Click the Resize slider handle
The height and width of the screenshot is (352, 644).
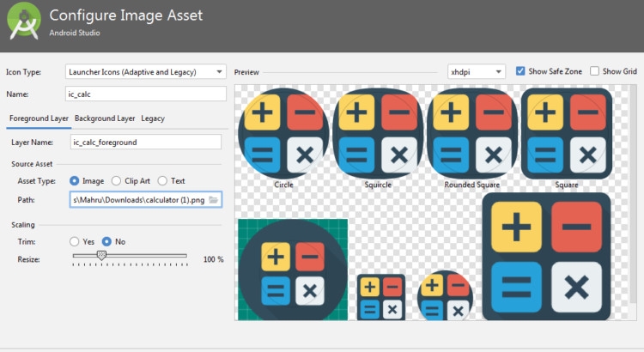point(101,255)
